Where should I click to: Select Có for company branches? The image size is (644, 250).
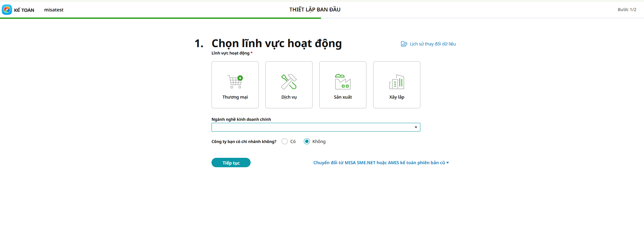pos(285,141)
